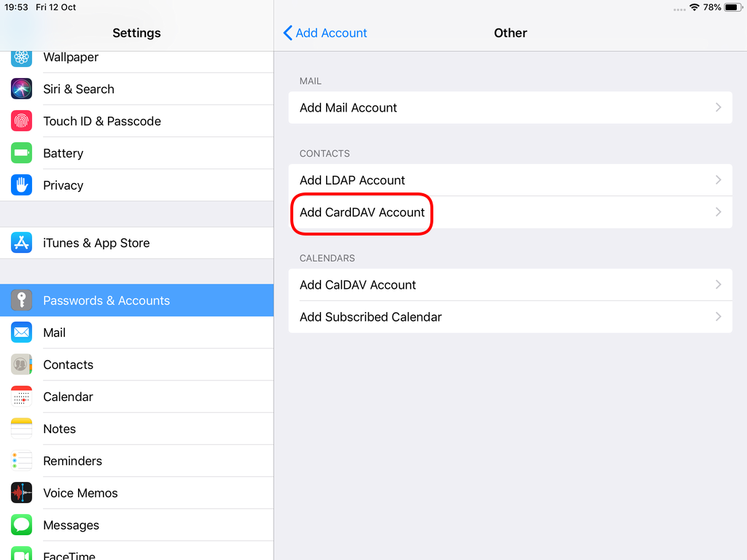Select the Mail envelope icon
The width and height of the screenshot is (747, 560).
pyautogui.click(x=21, y=332)
